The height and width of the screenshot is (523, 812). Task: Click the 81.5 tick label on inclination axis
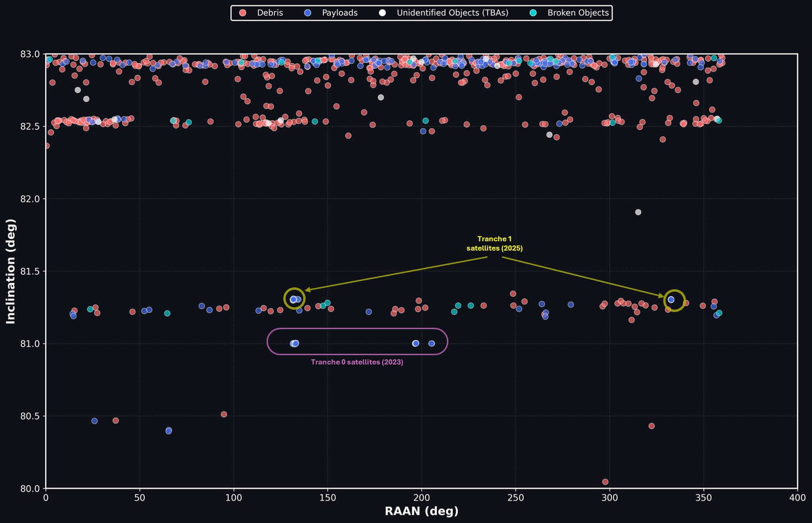30,271
